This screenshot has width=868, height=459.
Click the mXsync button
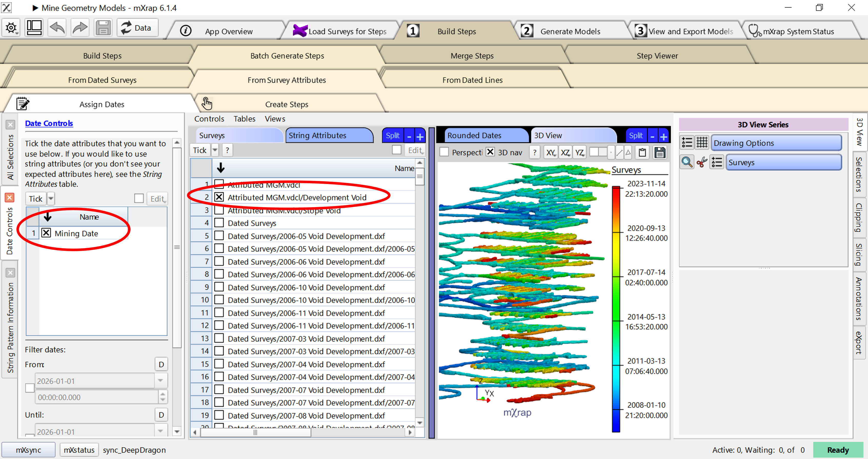[28, 450]
